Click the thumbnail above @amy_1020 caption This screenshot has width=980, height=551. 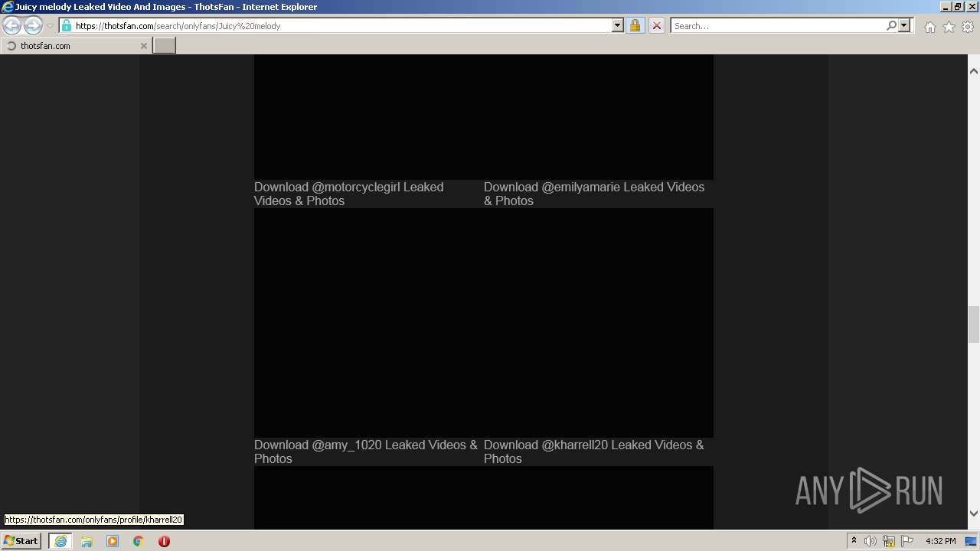[369, 323]
